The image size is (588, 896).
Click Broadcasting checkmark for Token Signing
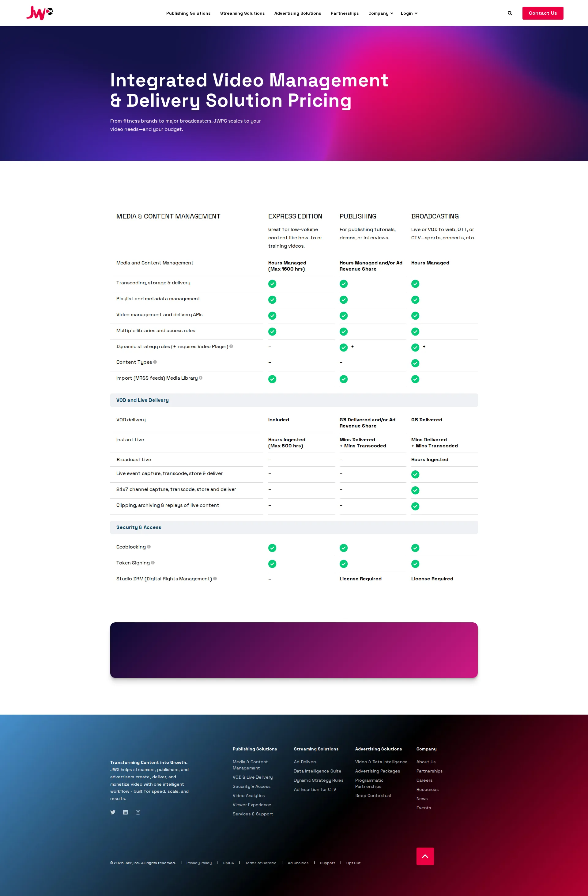coord(415,564)
